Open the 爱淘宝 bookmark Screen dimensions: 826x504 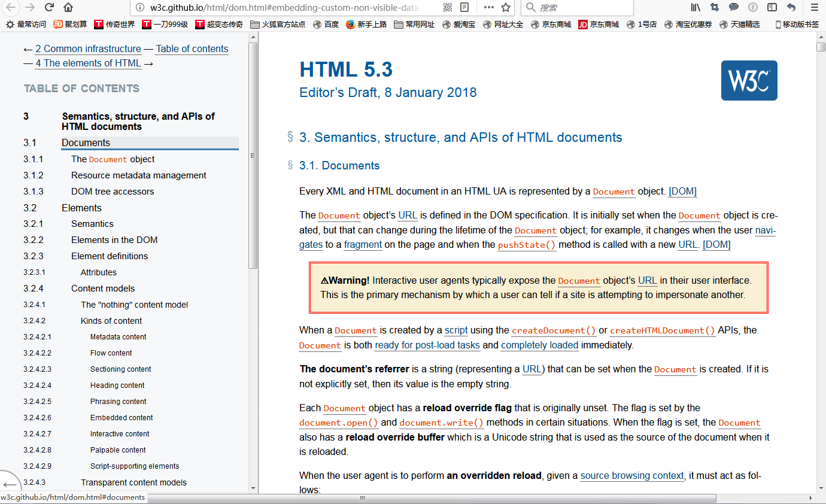click(x=458, y=25)
